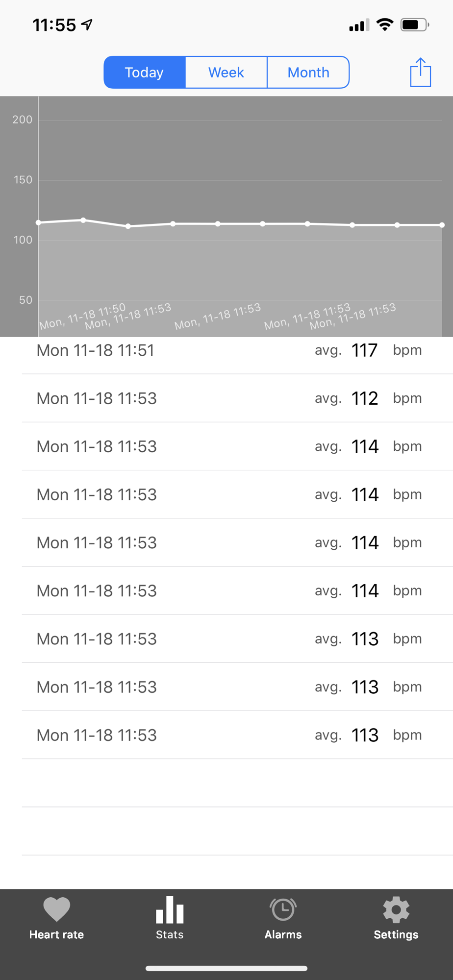Screen dimensions: 453x980
Task: Open the Settings gear tab
Action: [396, 918]
